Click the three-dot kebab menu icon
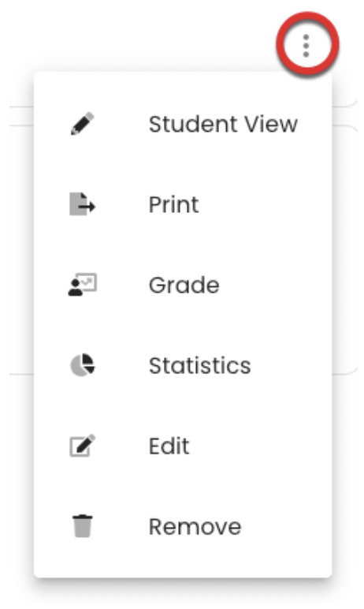 point(306,46)
